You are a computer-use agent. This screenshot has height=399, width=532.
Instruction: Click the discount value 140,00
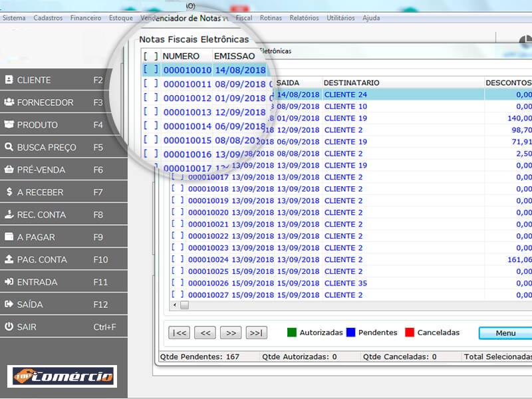519,118
